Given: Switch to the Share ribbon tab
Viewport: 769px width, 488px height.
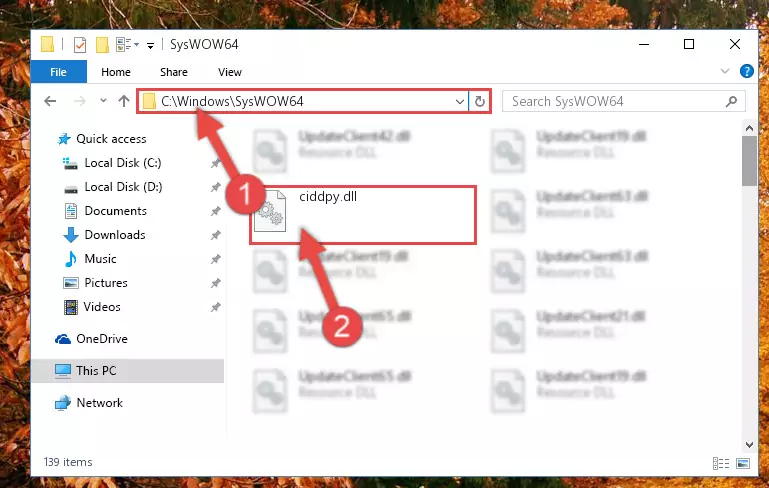Looking at the screenshot, I should pos(174,72).
